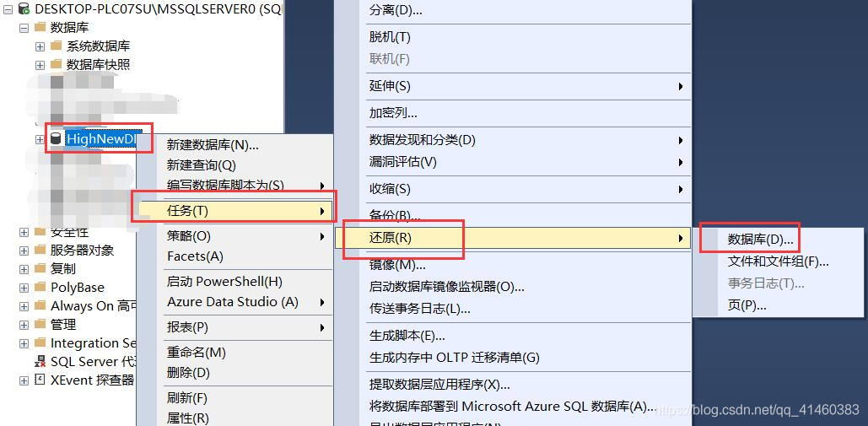The height and width of the screenshot is (426, 868).
Task: Click the Always On folder icon
Action: coord(40,306)
